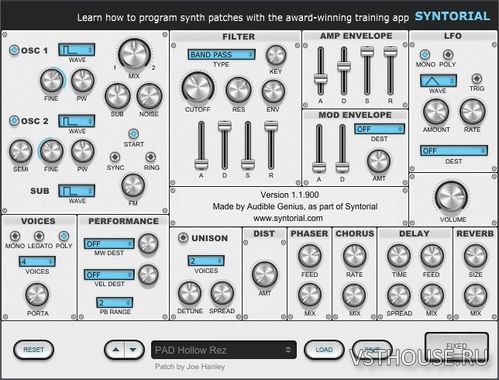This screenshot has height=380, width=499.
Task: Click the OSC 2 FINE knob
Action: coord(52,151)
